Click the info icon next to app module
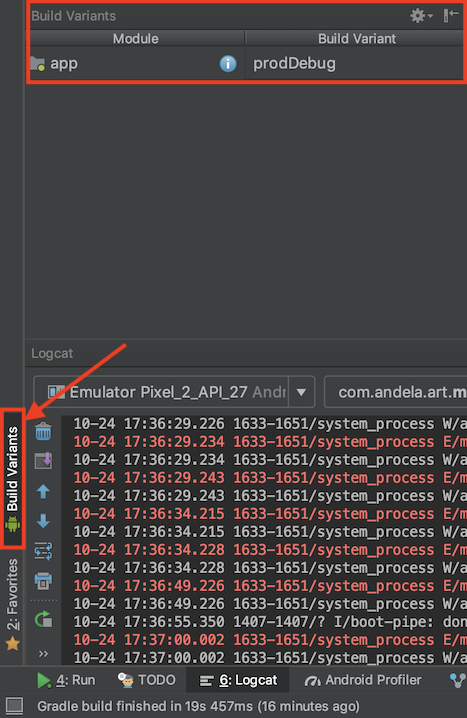This screenshot has width=467, height=718. click(x=228, y=64)
